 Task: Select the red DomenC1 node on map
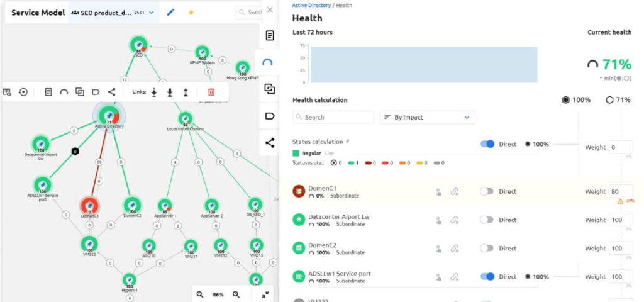(x=89, y=205)
